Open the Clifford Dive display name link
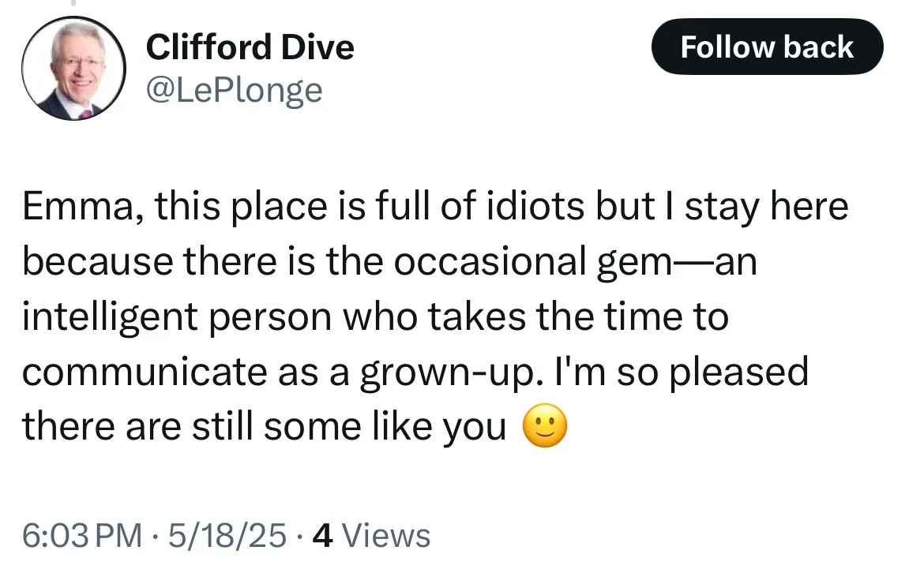 (x=250, y=49)
